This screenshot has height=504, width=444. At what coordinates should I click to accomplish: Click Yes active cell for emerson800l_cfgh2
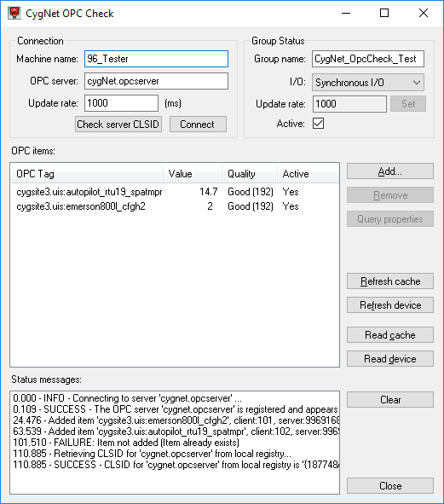click(x=291, y=206)
